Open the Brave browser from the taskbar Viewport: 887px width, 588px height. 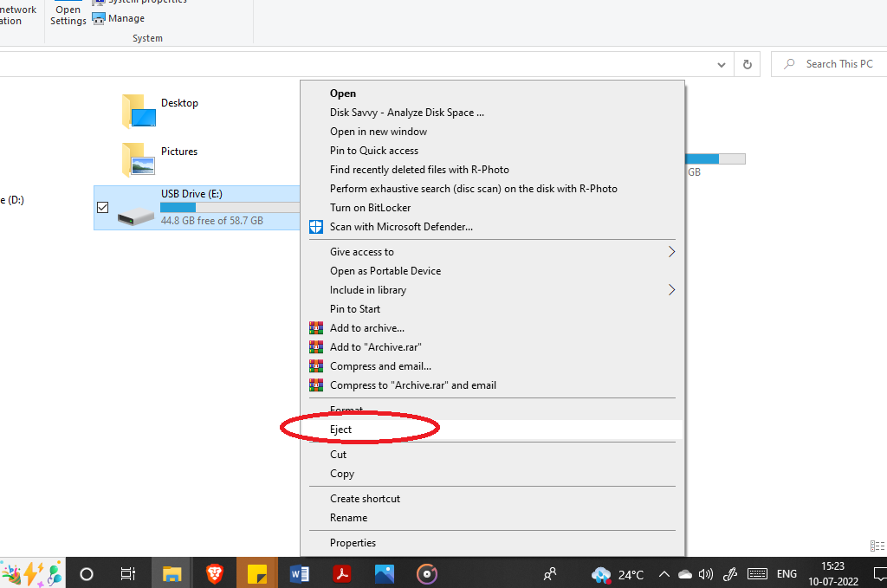(x=214, y=573)
